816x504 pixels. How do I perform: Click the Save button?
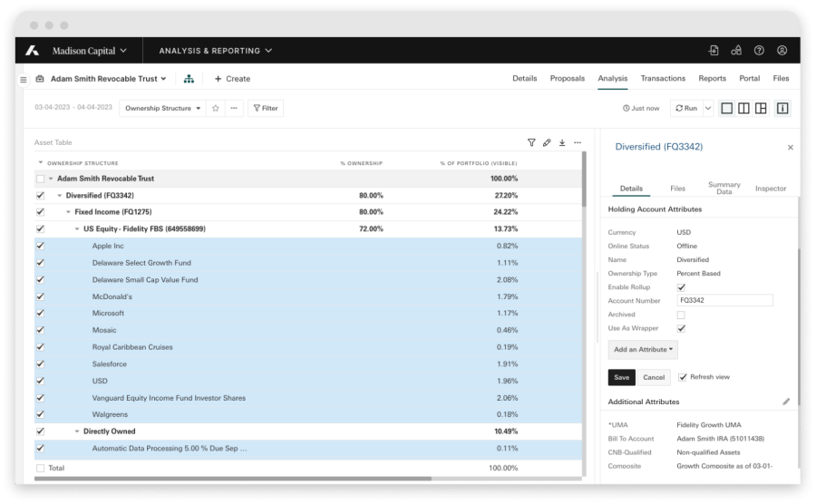click(x=621, y=377)
